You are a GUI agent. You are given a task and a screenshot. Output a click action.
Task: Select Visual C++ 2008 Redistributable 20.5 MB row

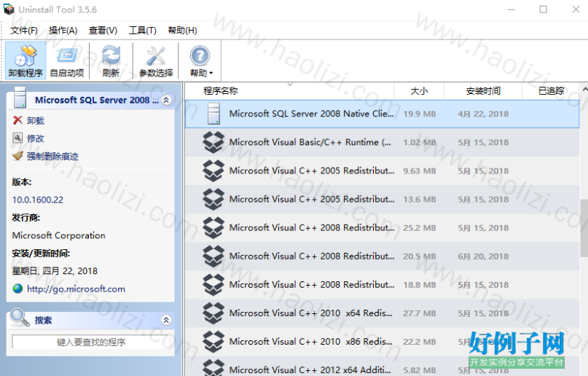pyautogui.click(x=382, y=256)
